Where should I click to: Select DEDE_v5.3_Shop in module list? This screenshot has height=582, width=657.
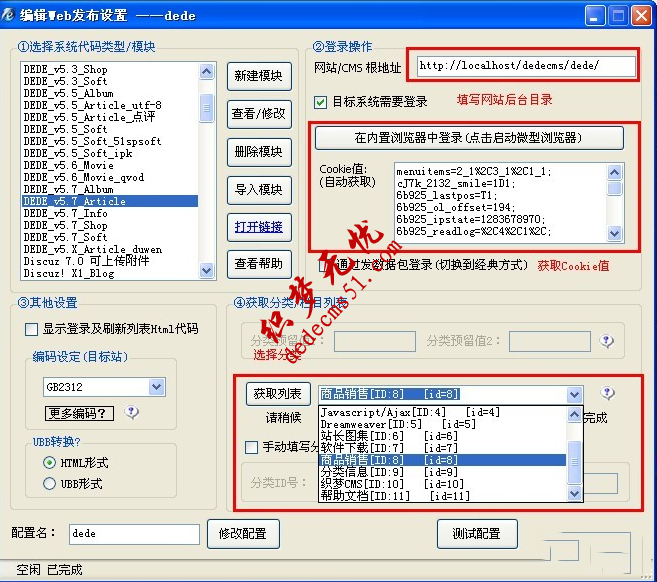pos(110,69)
